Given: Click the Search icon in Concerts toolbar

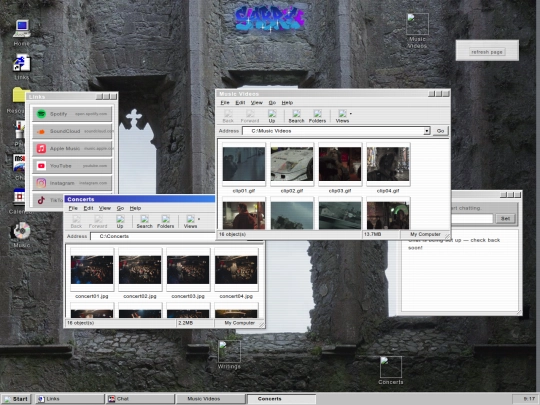Looking at the screenshot, I should tap(144, 221).
